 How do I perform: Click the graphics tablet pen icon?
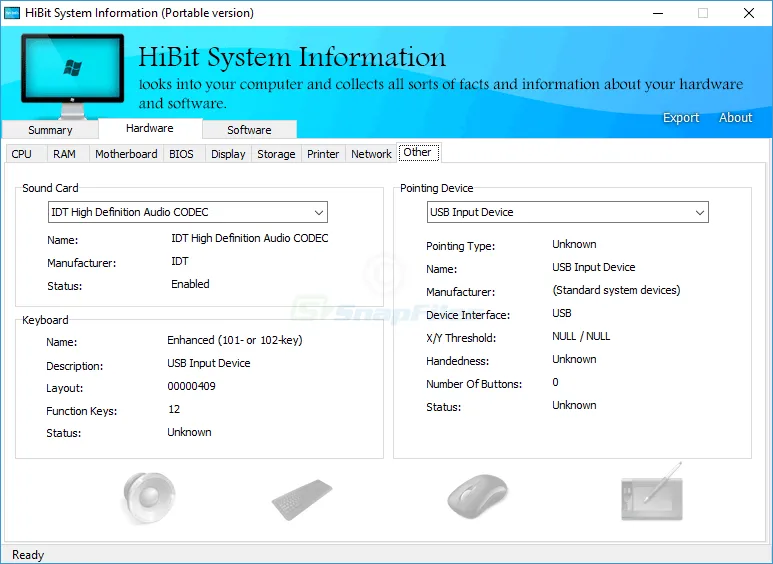coord(652,491)
